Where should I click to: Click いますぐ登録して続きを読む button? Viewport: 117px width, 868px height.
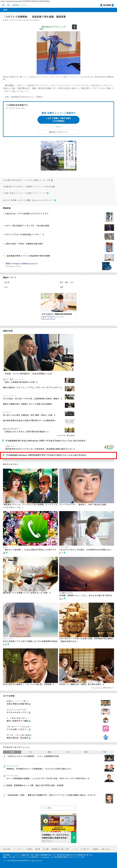(x=58, y=120)
